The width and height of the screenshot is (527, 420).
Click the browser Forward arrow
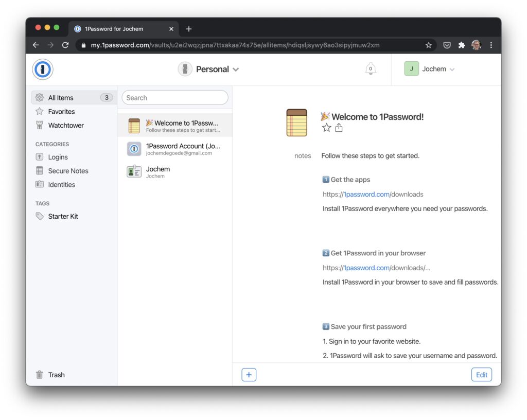(x=50, y=45)
